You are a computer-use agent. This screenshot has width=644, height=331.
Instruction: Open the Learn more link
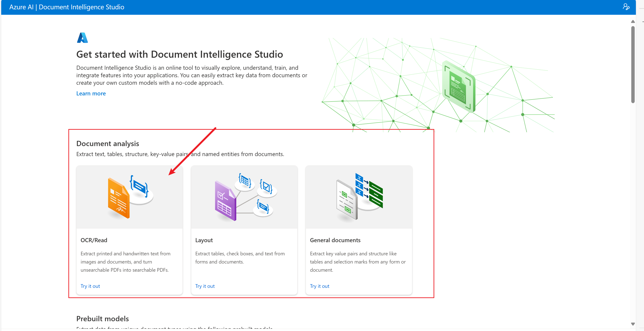click(x=91, y=94)
